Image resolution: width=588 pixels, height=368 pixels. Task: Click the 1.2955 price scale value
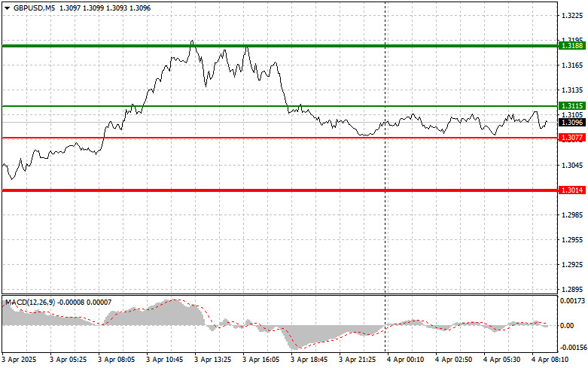tap(572, 240)
